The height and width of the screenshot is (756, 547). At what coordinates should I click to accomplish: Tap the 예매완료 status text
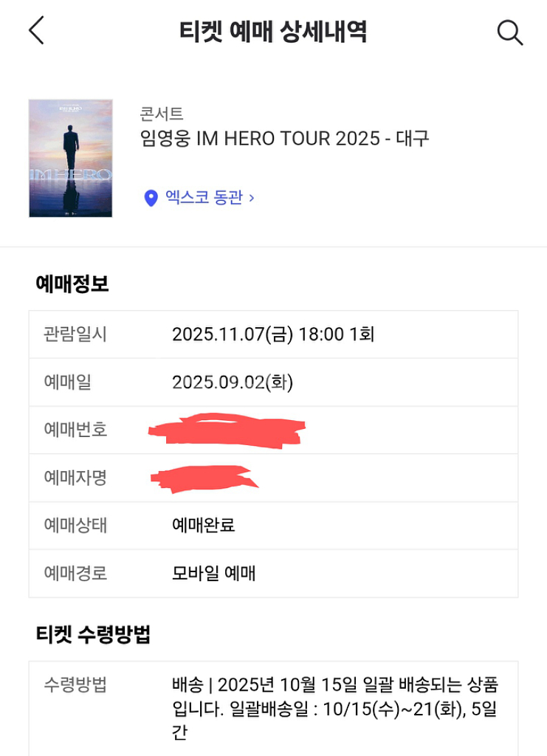204,525
